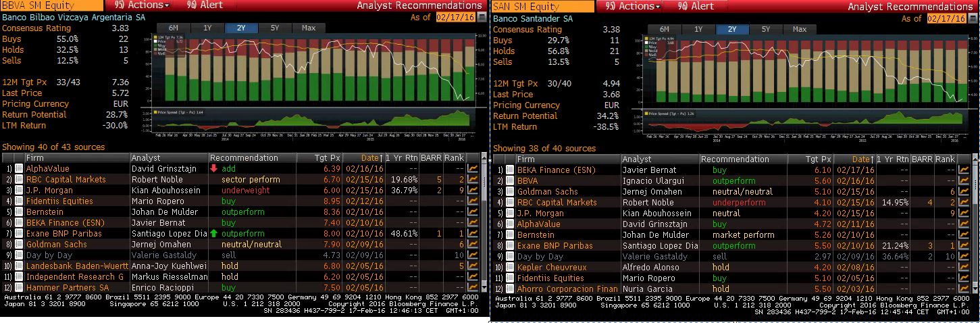Open Goldman Sachs document icon in SAN window

[510, 192]
